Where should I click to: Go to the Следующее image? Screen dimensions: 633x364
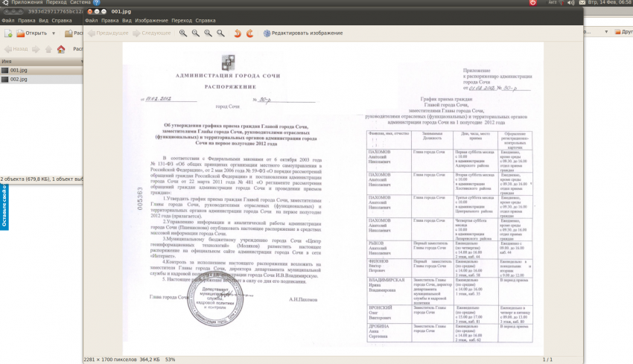coord(151,33)
